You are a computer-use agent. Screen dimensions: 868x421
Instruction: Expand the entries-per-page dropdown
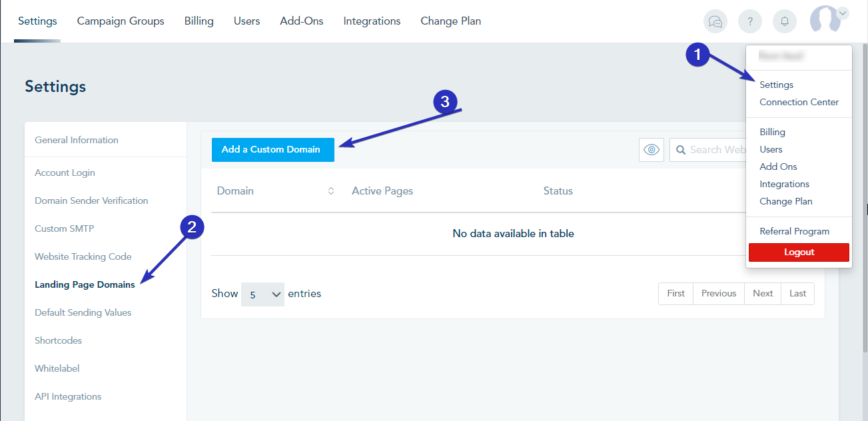coord(262,294)
